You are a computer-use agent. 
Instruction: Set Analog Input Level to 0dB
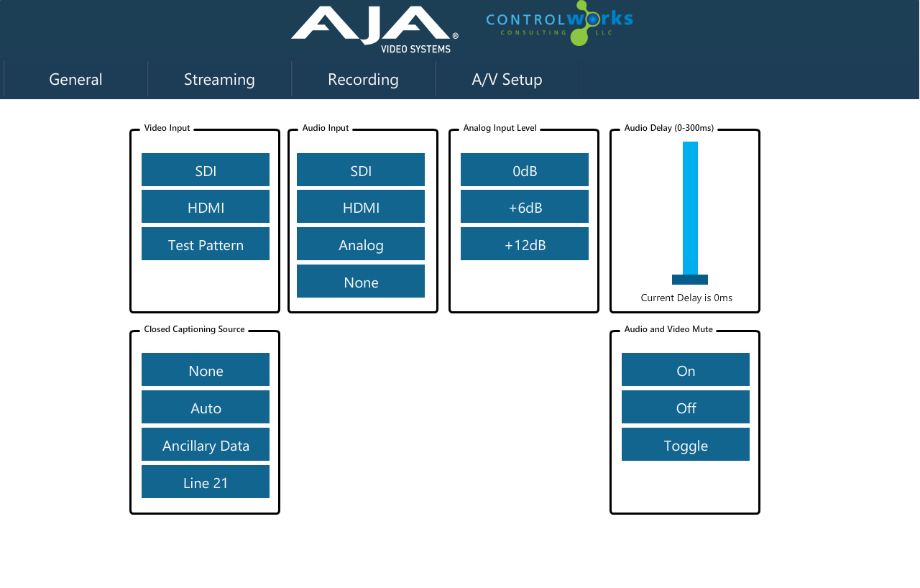click(525, 170)
